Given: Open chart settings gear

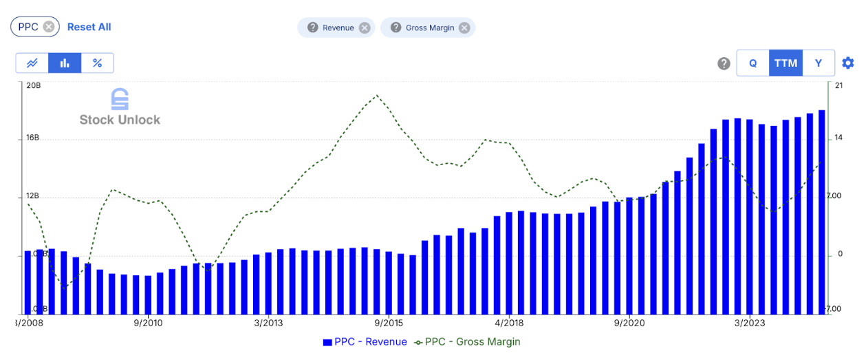Looking at the screenshot, I should (x=848, y=63).
